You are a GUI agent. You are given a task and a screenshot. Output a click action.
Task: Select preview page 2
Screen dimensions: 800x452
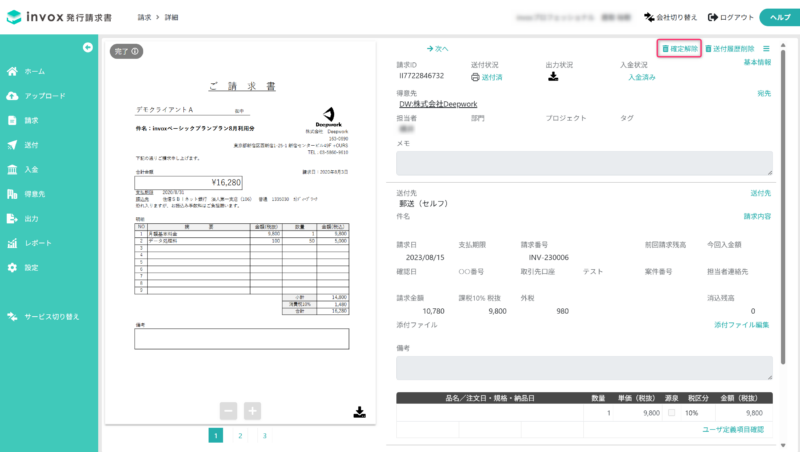coord(240,435)
